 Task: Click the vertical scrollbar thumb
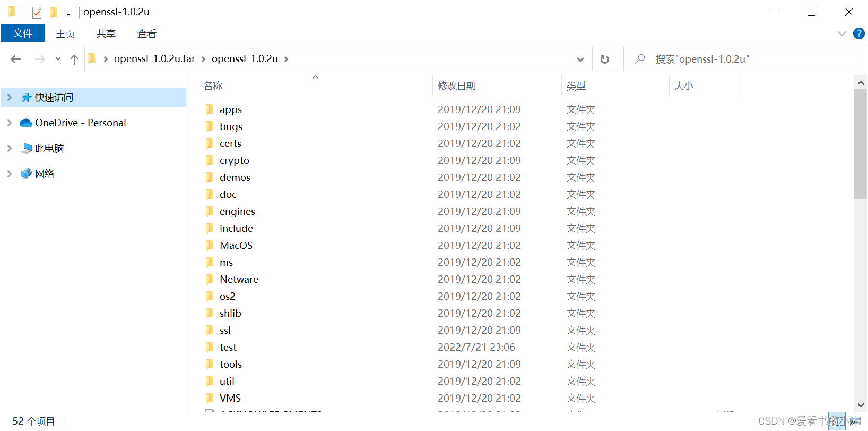[x=861, y=144]
